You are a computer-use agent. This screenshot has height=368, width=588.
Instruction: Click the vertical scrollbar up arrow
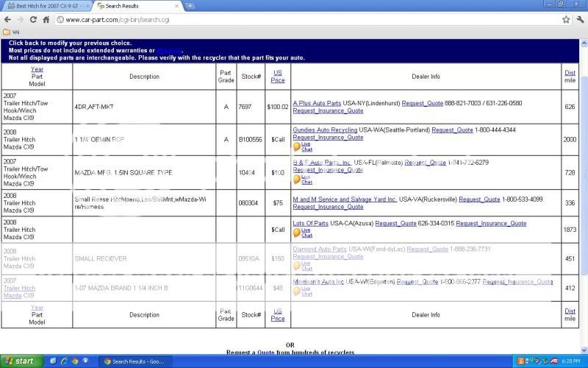(x=584, y=43)
